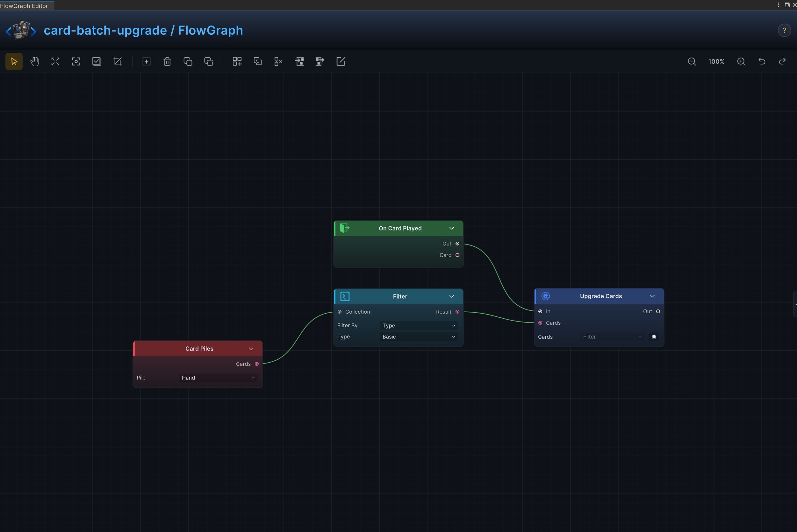Open the Pile dropdown set to Hand
Screen dimensions: 797x532
(x=218, y=378)
